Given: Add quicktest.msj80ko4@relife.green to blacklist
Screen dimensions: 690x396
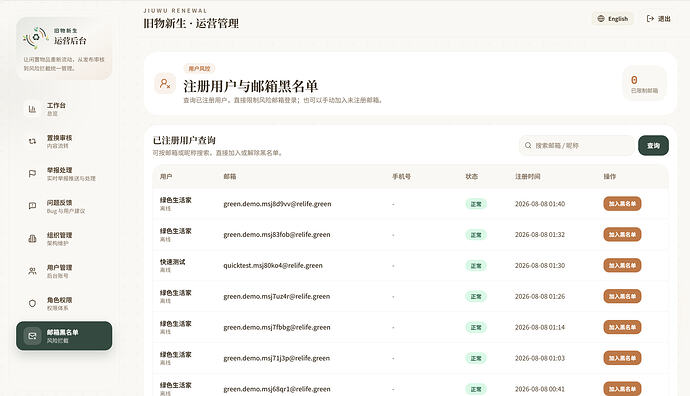Looking at the screenshot, I should coord(622,265).
